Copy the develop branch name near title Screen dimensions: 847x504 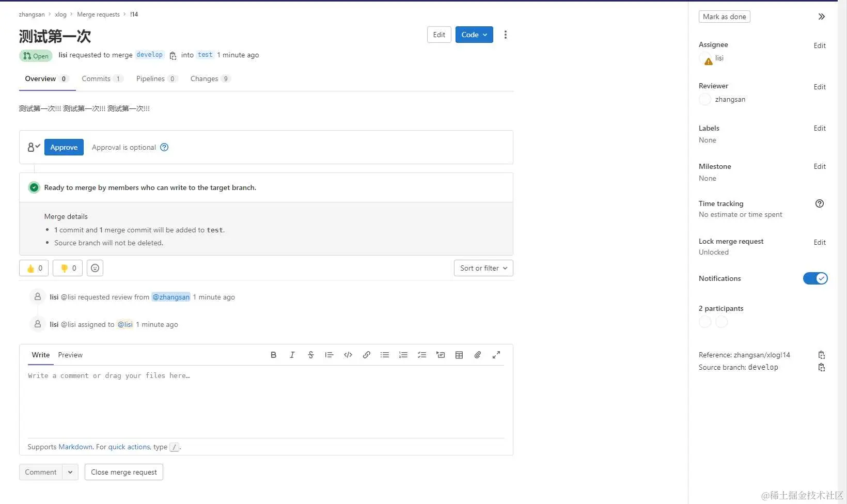pos(173,55)
